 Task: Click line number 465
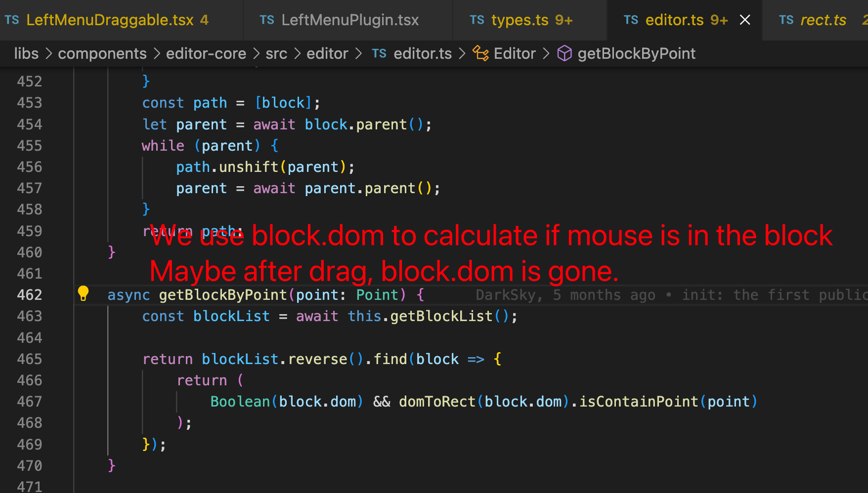[x=30, y=359]
